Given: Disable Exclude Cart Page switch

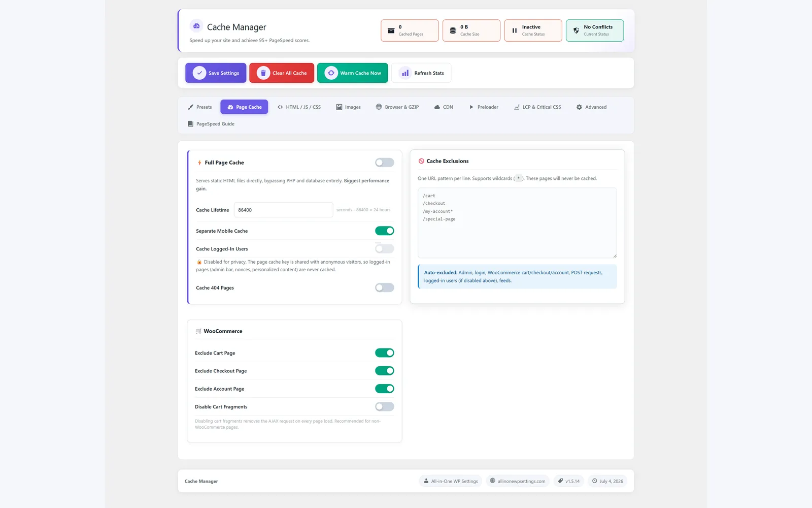Looking at the screenshot, I should (x=385, y=353).
